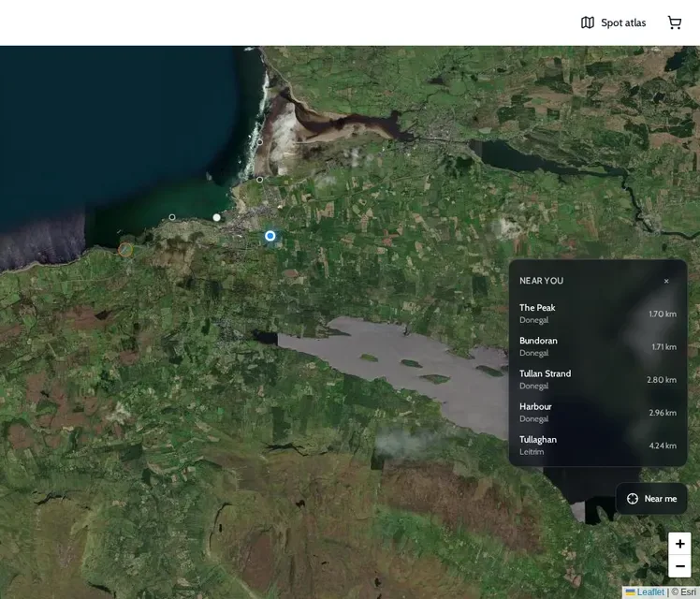Click the orange highlighted spot marker on coast

pyautogui.click(x=125, y=250)
